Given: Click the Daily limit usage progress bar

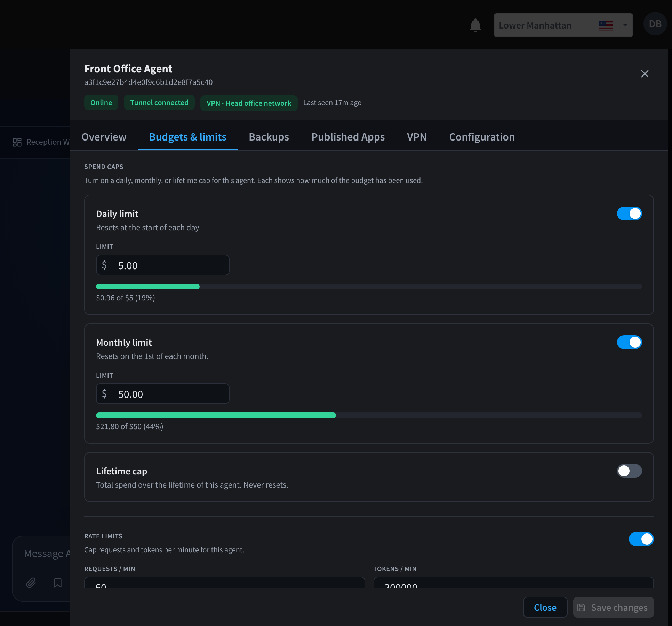Looking at the screenshot, I should click(369, 287).
